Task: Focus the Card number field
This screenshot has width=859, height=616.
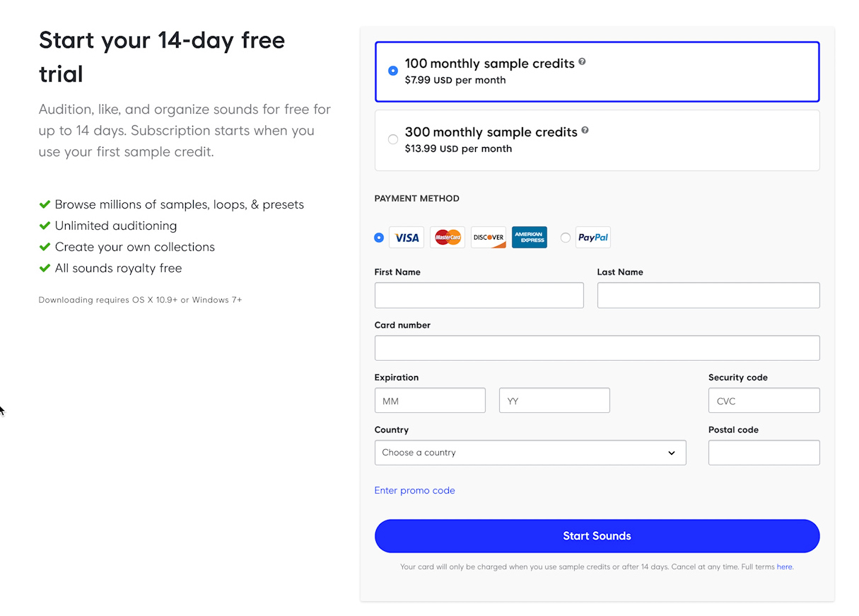Action: [597, 348]
